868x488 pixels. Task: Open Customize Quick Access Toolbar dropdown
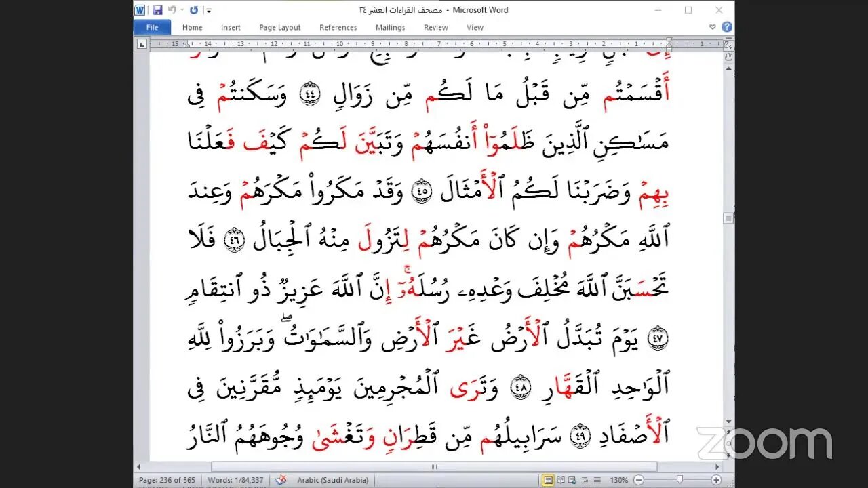(209, 10)
